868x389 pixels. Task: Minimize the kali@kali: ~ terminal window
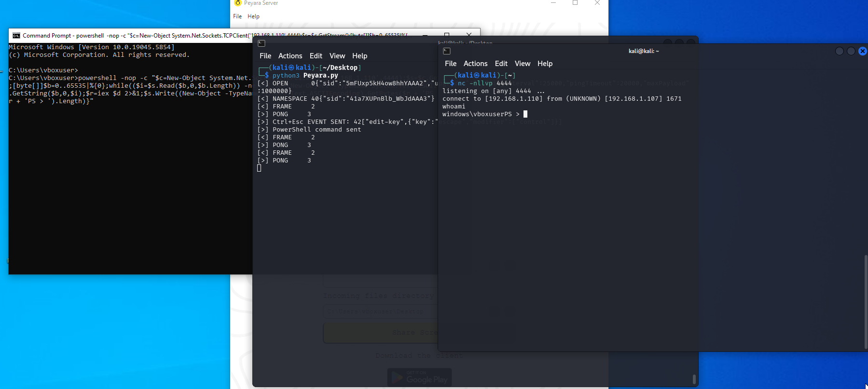[x=840, y=51]
